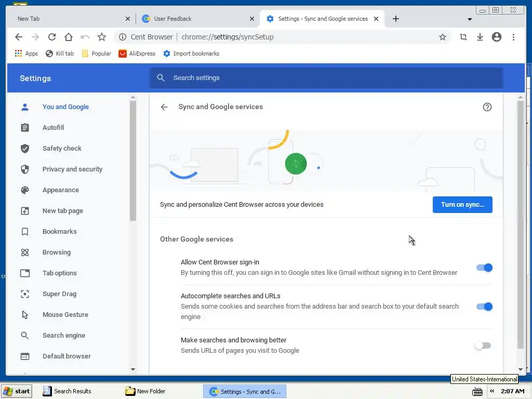This screenshot has width=532, height=399.
Task: Open the Popular bookmarks folder
Action: (x=97, y=54)
